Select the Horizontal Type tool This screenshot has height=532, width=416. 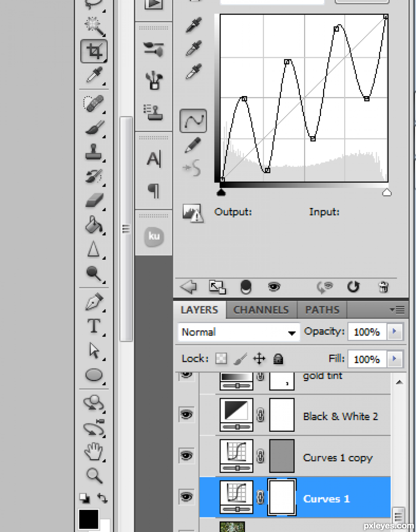[94, 326]
